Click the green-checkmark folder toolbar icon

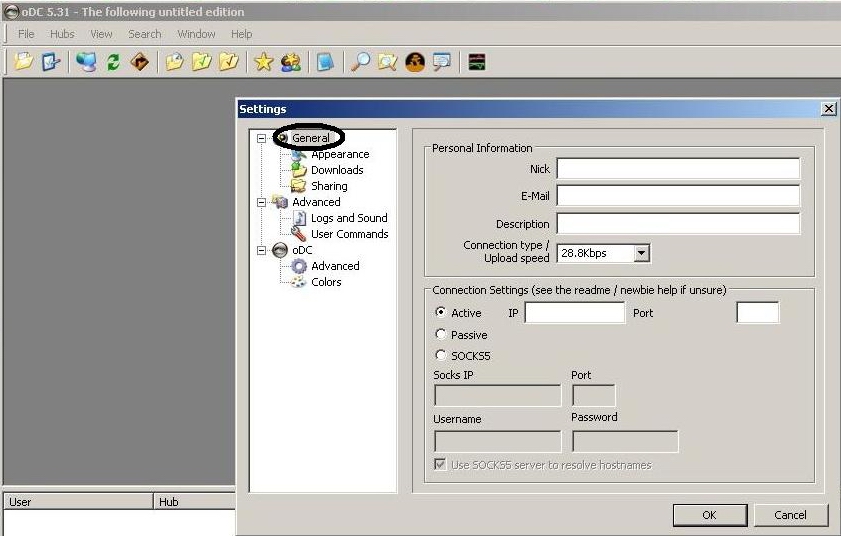point(202,62)
